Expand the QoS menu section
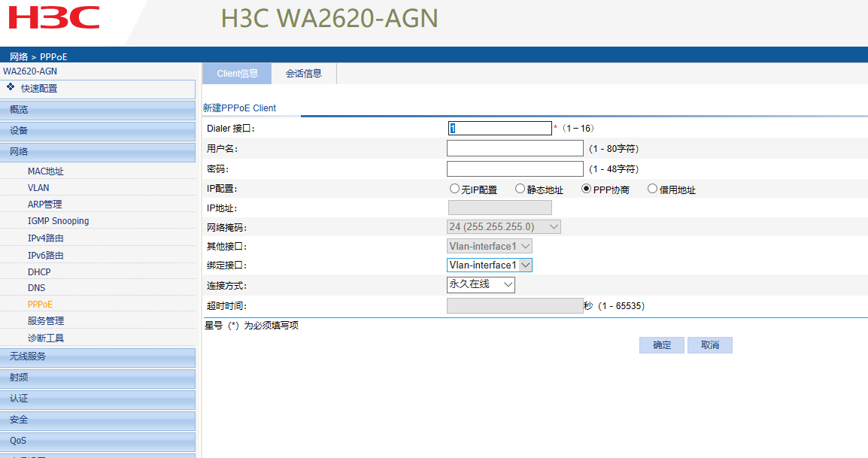 pyautogui.click(x=98, y=441)
